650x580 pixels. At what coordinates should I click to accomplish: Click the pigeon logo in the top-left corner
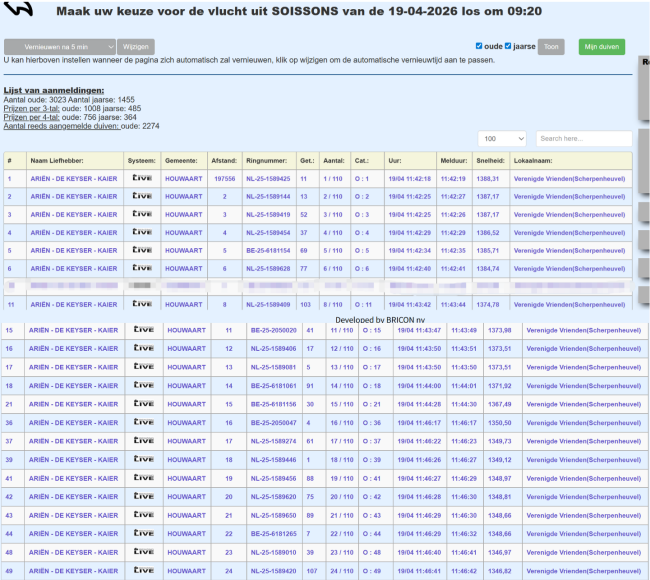[x=22, y=9]
